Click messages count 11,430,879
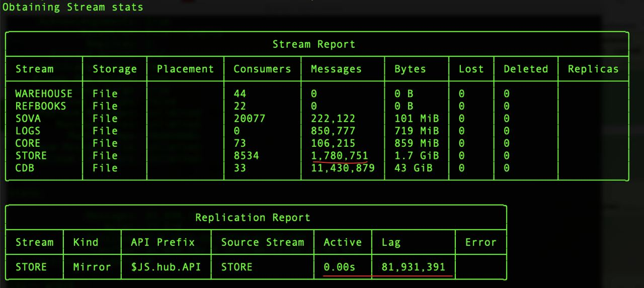Image resolution: width=644 pixels, height=288 pixels. click(x=343, y=168)
